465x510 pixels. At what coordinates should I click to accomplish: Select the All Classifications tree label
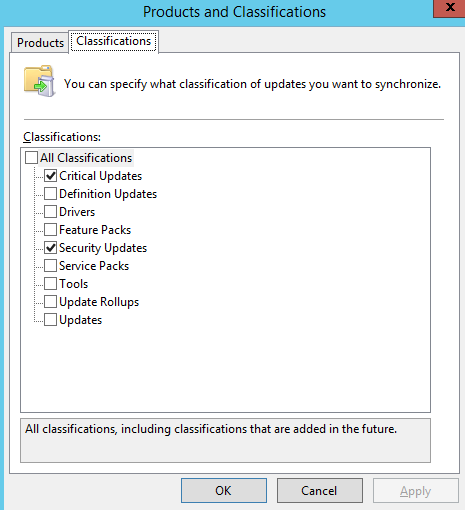[86, 158]
